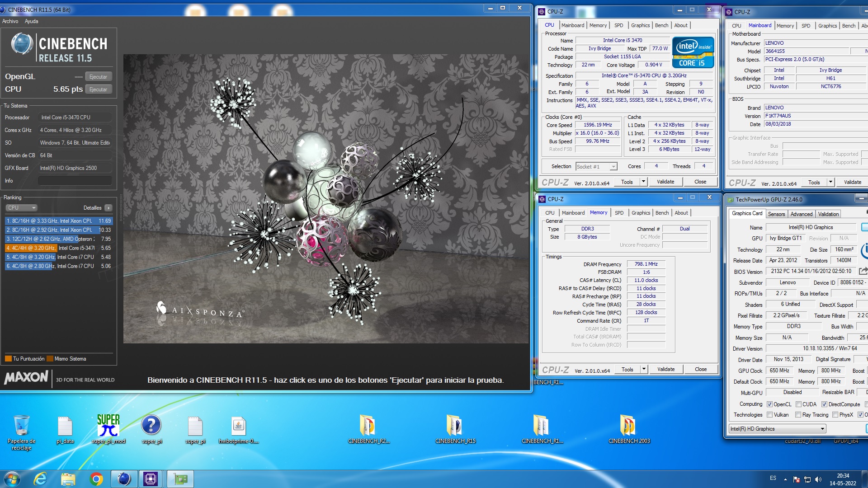Run the OpenGL test with Ejecutar
The image size is (868, 488).
click(98, 77)
